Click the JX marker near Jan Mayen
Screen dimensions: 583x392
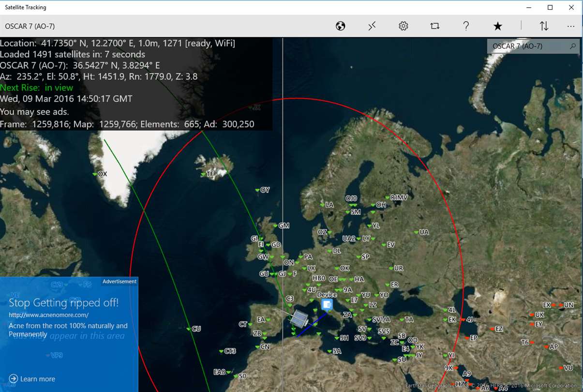click(x=254, y=107)
